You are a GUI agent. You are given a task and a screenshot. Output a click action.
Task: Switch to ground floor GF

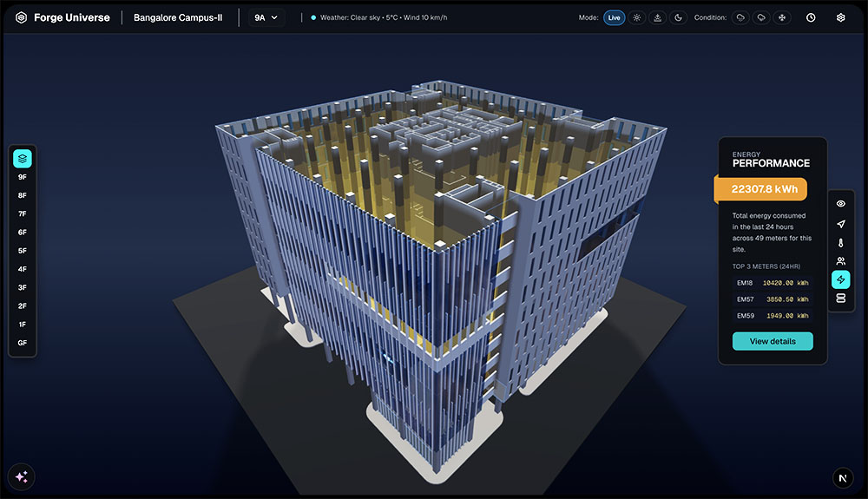[23, 343]
